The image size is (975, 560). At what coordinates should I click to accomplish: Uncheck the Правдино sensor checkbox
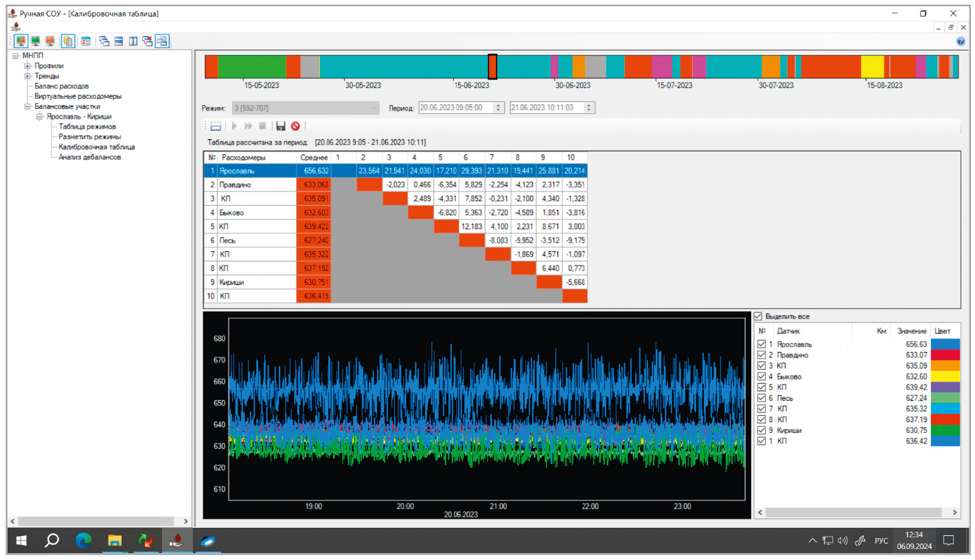click(x=760, y=355)
